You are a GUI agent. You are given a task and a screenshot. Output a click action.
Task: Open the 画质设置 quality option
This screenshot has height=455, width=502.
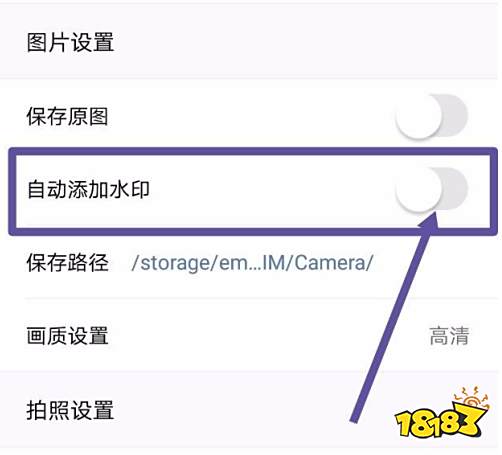(x=249, y=335)
